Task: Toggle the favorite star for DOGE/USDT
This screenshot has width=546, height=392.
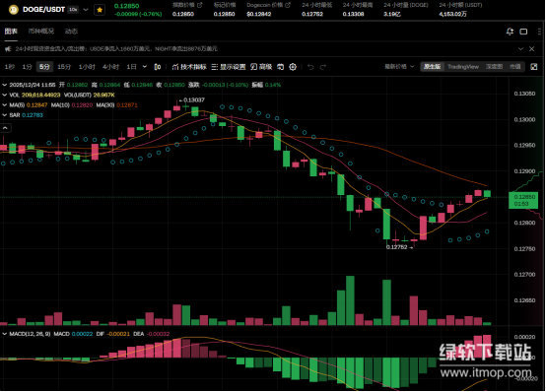Action: click(100, 10)
